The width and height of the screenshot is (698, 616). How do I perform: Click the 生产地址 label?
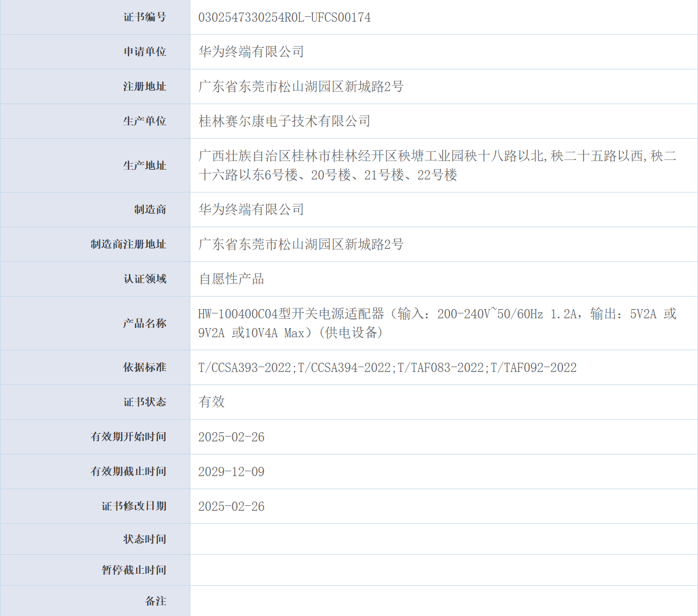(x=145, y=165)
